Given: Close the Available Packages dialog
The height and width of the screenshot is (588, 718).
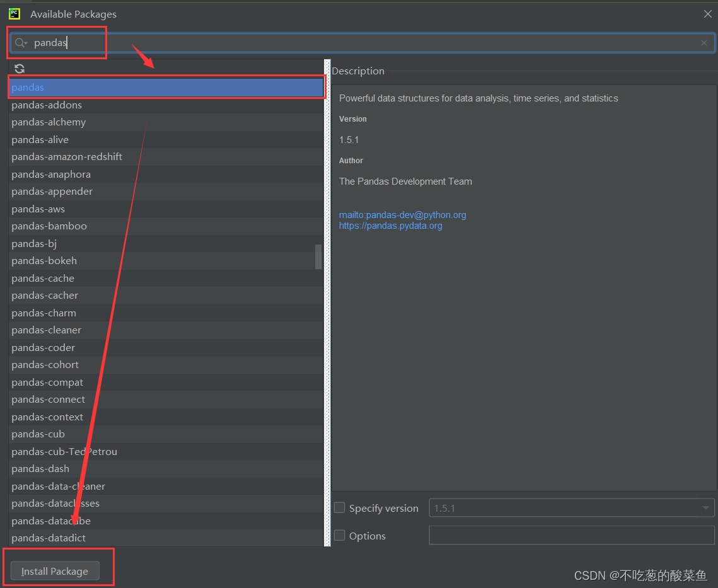Looking at the screenshot, I should 707,14.
